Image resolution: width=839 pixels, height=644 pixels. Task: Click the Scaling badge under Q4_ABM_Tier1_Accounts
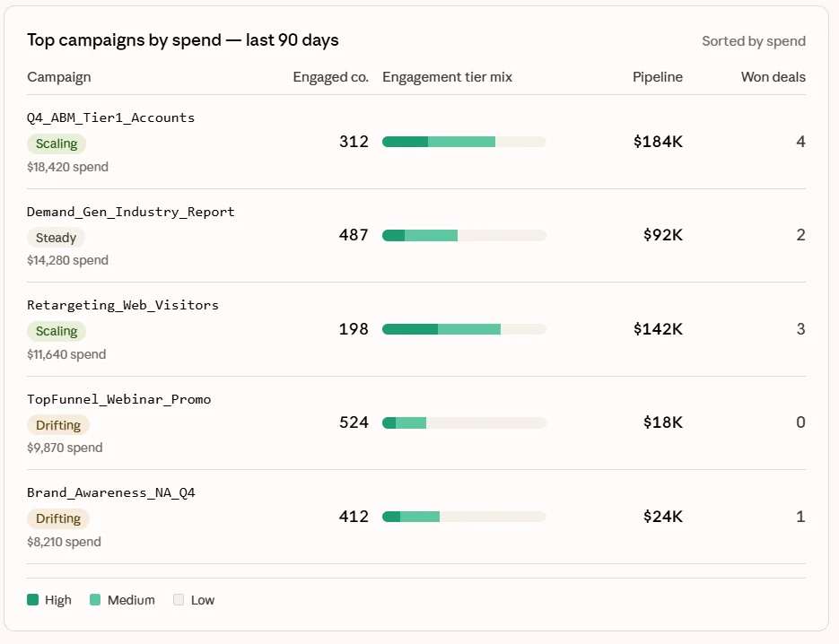[57, 144]
